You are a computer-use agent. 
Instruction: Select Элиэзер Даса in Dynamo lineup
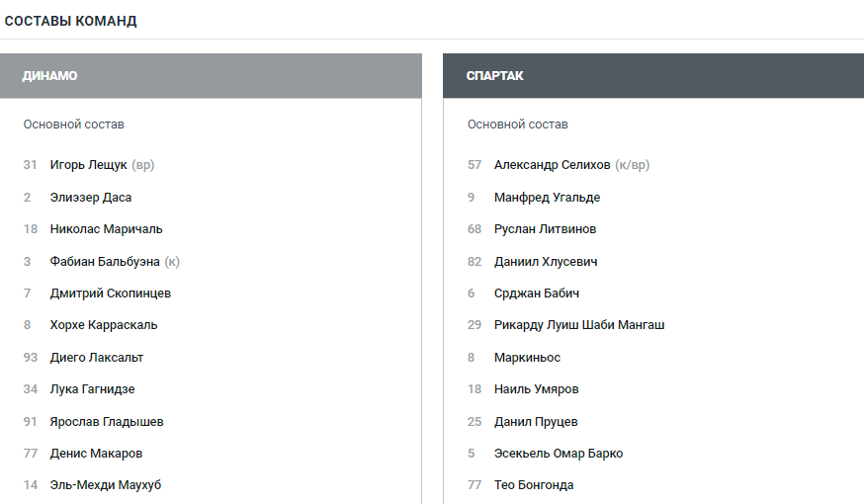point(91,198)
